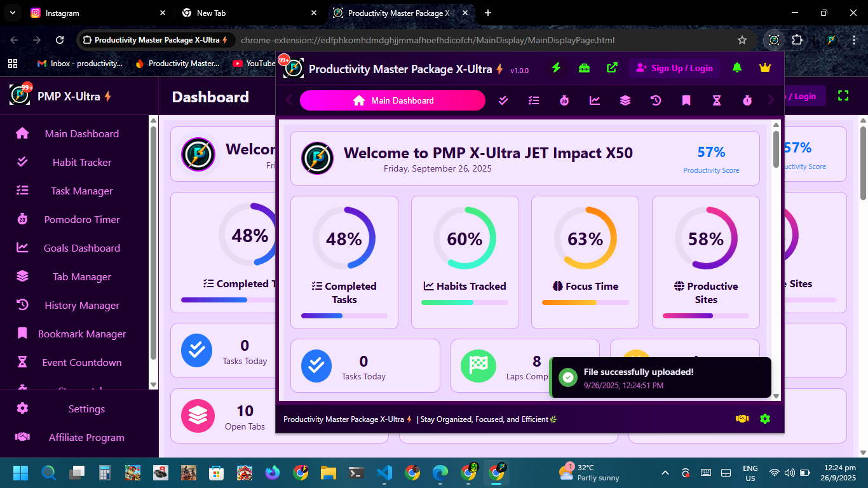Click the left chevron beside Main Dashboard pill
Screen dimensions: 868x488
289,100
